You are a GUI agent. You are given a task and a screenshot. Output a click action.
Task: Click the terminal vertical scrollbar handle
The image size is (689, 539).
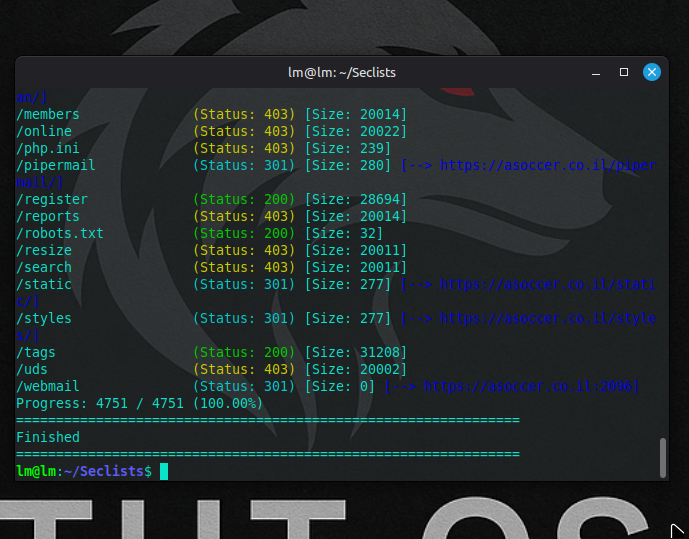pos(663,457)
